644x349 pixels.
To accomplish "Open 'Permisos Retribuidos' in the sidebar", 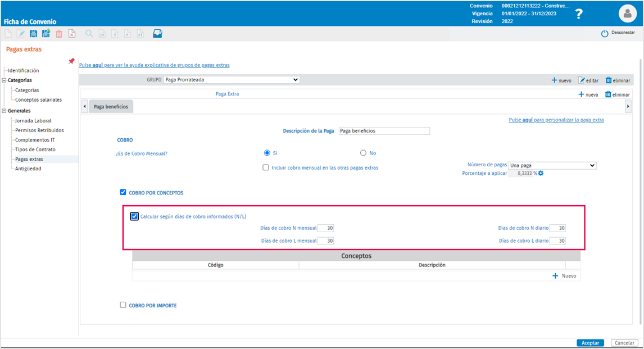I will 39,130.
